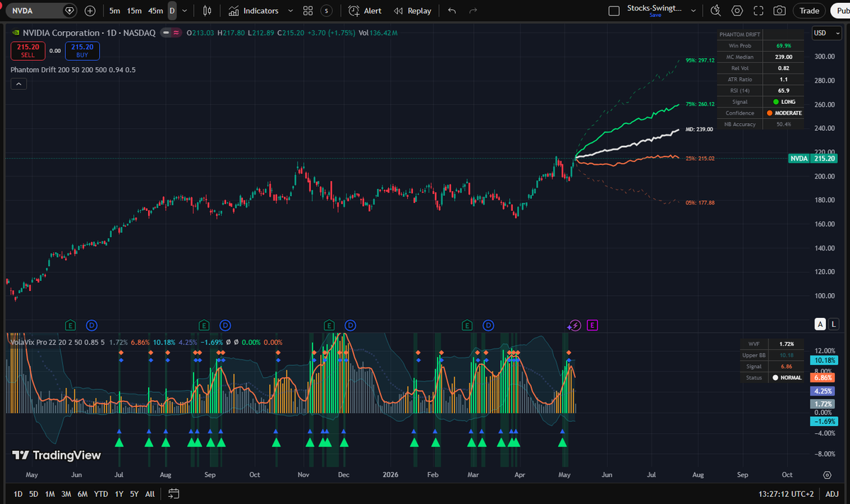The height and width of the screenshot is (504, 850).
Task: Select the All range
Action: coord(149,493)
